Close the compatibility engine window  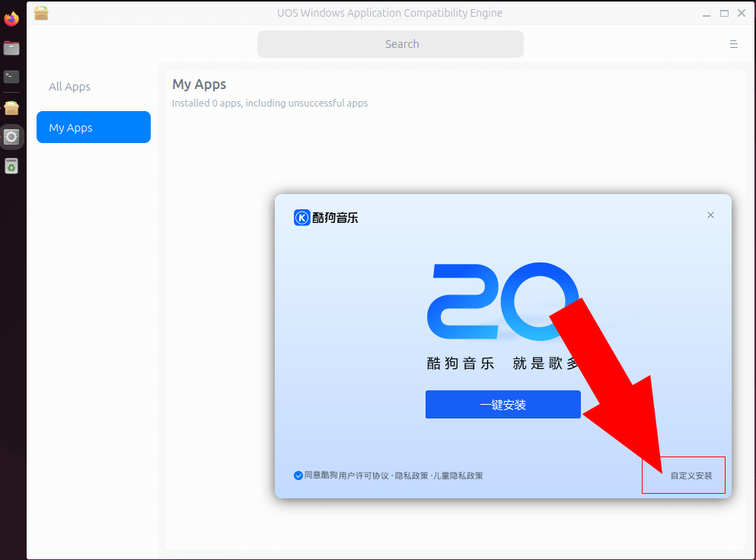coord(742,14)
